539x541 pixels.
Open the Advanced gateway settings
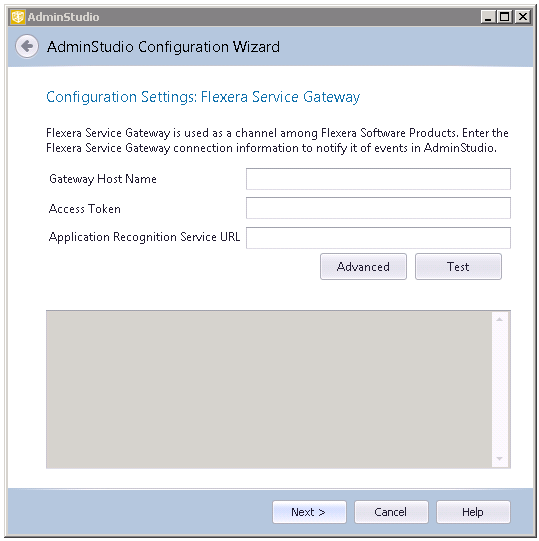click(x=363, y=266)
